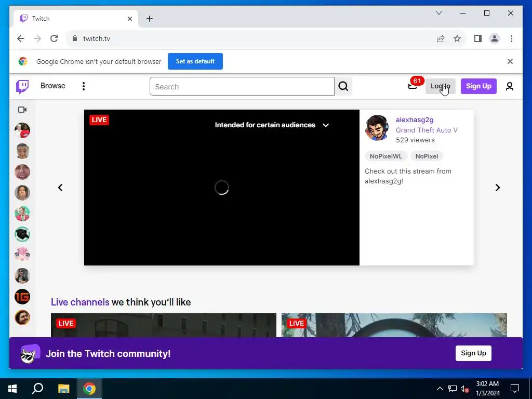
Task: Dismiss the default browser notification bar
Action: (510, 61)
